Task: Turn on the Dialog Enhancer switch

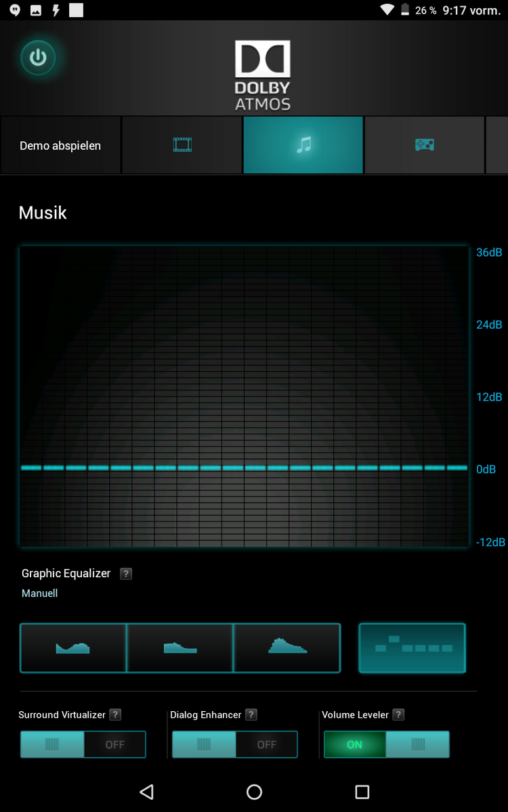Action: tap(234, 744)
